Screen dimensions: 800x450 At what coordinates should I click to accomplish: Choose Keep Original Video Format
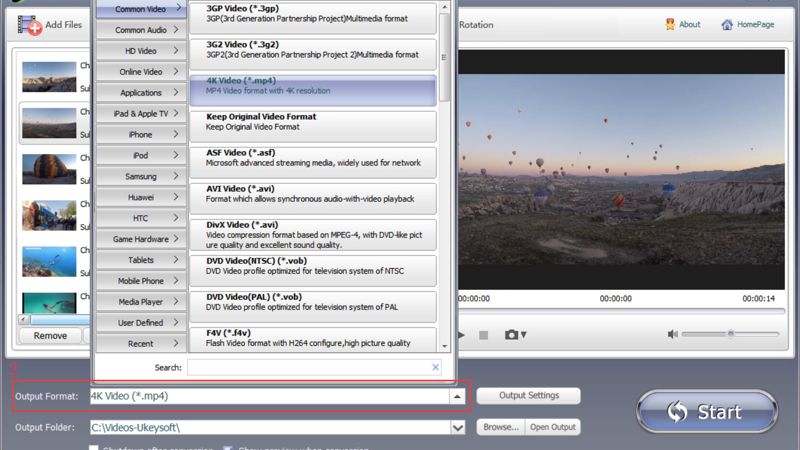[313, 126]
